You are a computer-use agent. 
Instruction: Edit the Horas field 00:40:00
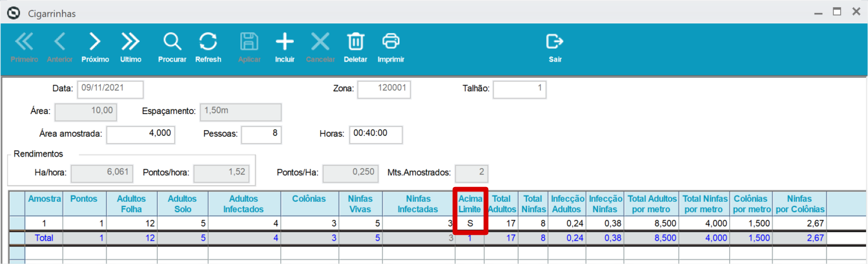pos(376,135)
